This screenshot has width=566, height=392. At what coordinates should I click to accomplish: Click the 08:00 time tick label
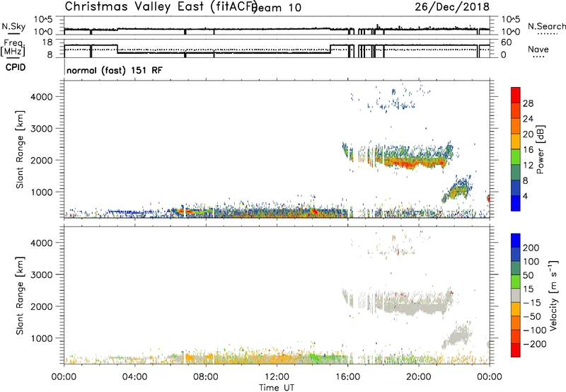[x=206, y=377]
